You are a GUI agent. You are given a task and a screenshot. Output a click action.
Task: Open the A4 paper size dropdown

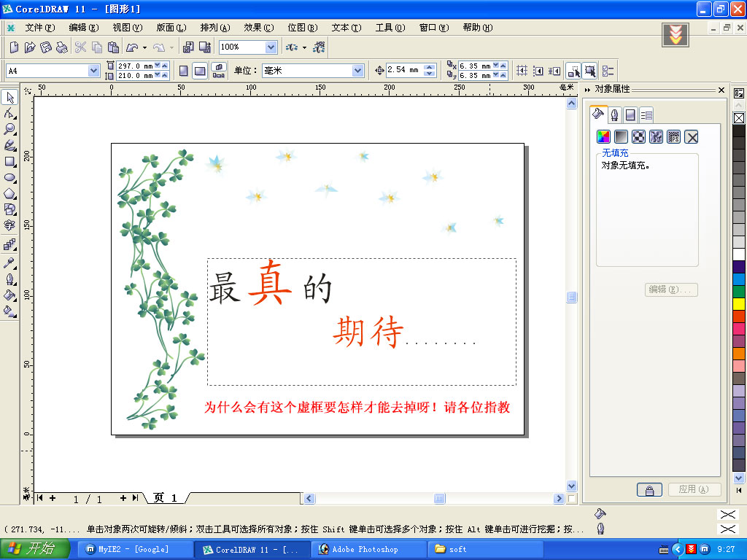point(93,71)
